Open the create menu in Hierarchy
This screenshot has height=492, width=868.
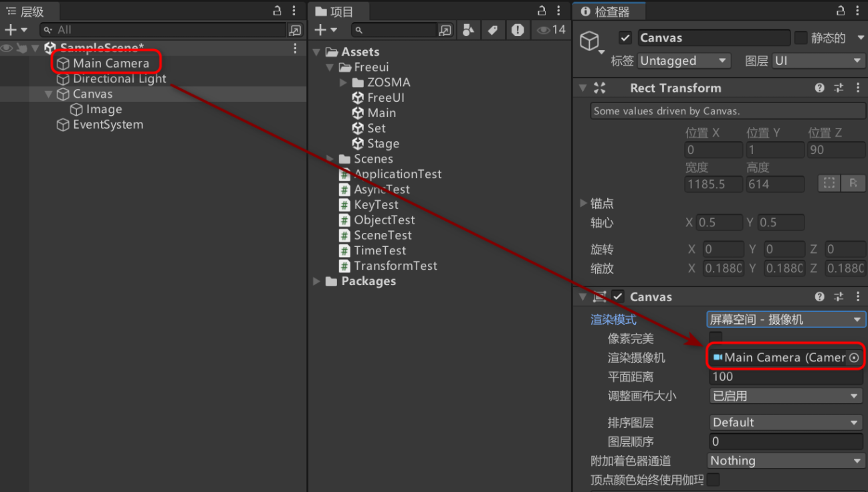[x=16, y=29]
